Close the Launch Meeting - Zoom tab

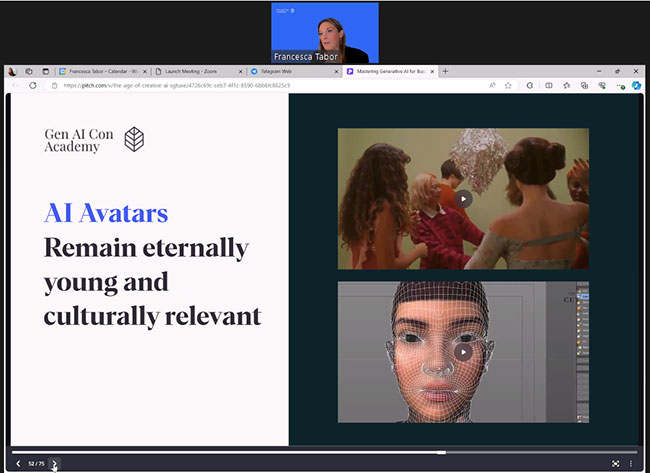(x=240, y=72)
